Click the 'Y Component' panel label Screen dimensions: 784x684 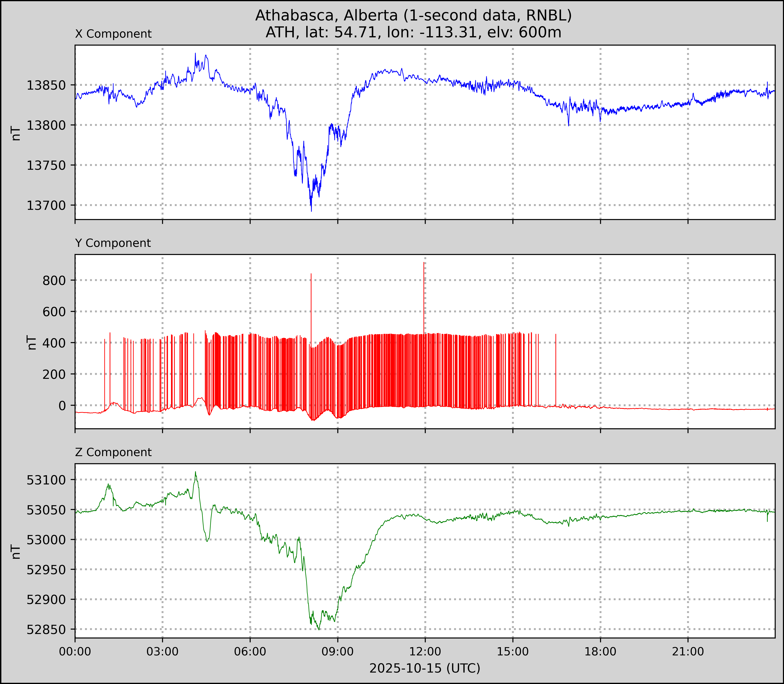[113, 243]
